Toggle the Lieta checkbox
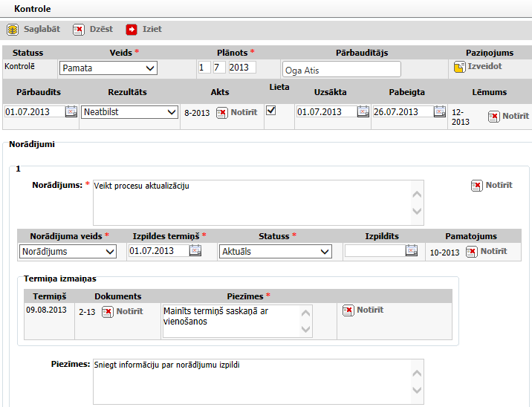Image resolution: width=532 pixels, height=407 pixels. [x=271, y=110]
